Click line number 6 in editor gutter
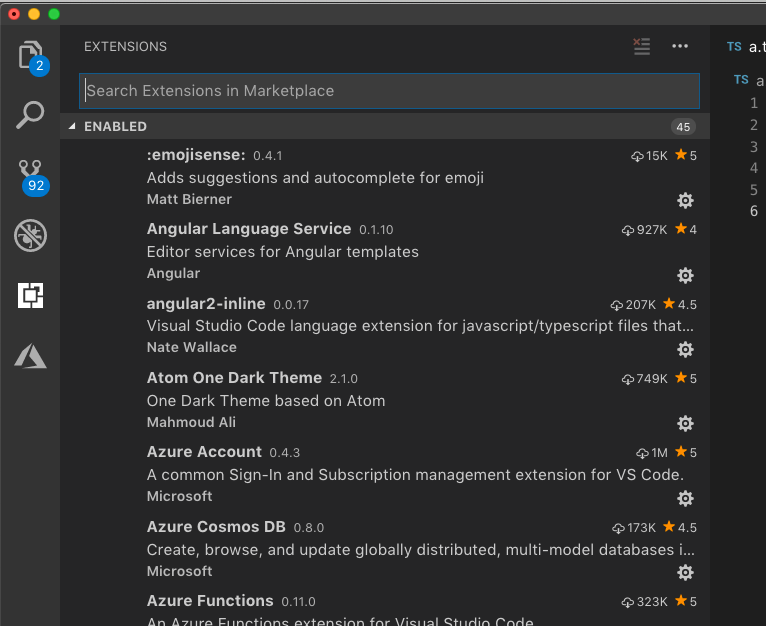Image resolution: width=766 pixels, height=626 pixels. coord(754,211)
